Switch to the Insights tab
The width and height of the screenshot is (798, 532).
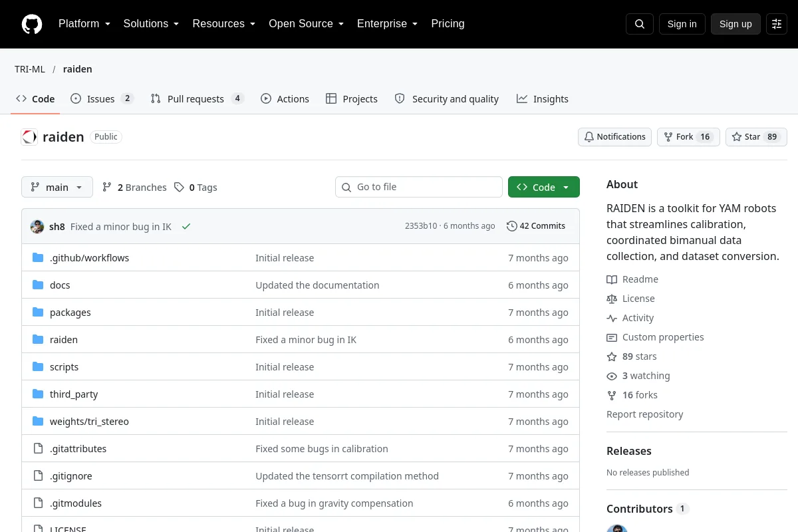542,98
